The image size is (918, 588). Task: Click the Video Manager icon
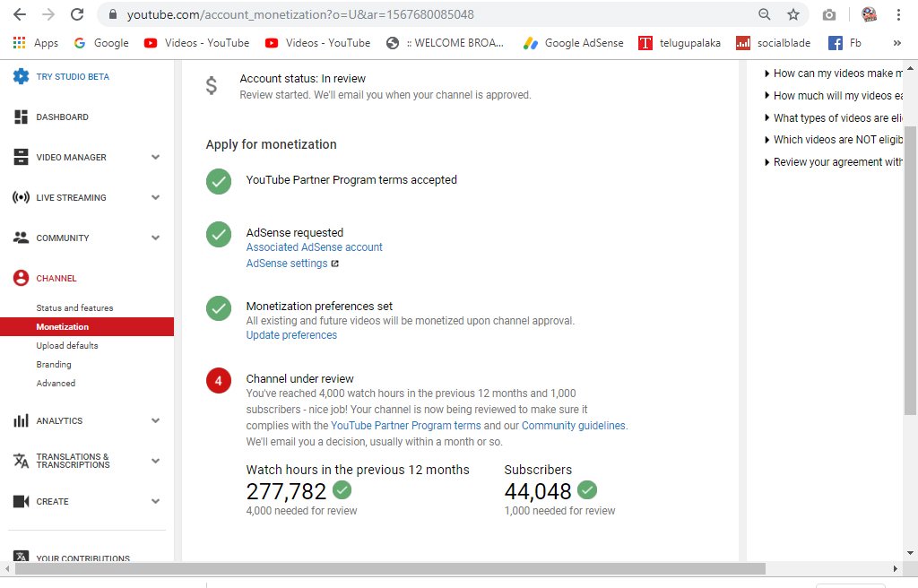pyautogui.click(x=22, y=157)
